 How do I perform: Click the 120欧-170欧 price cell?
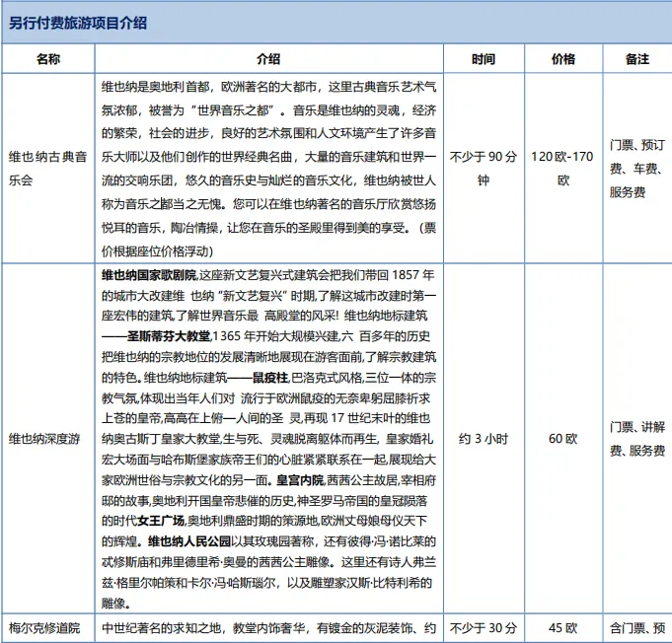pos(562,169)
